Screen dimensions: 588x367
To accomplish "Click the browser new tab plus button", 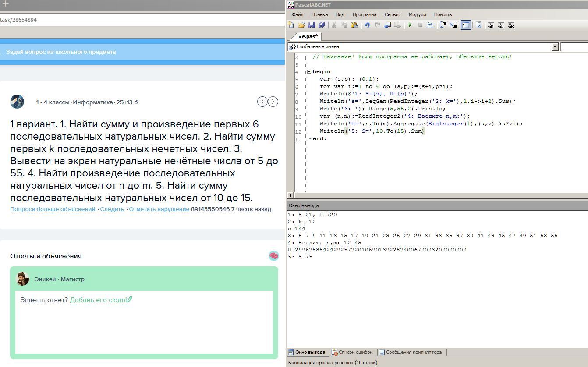I will [x=6, y=4].
